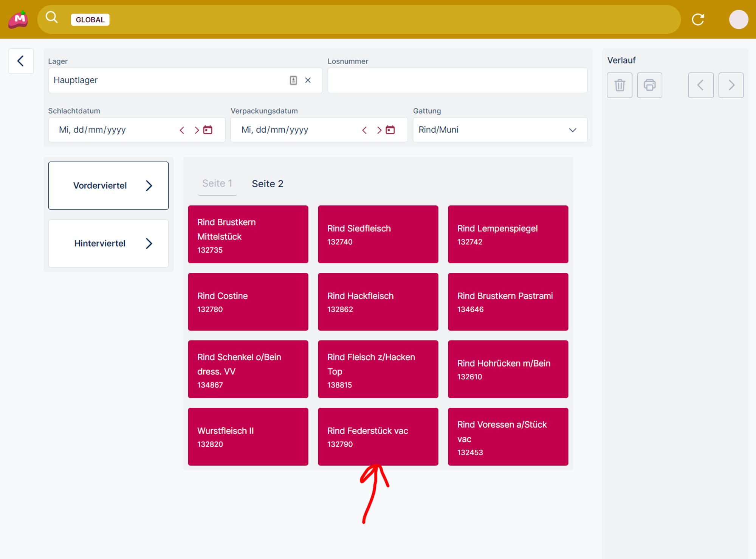Viewport: 756px width, 559px height.
Task: Go back with the left chevron button
Action: point(21,61)
